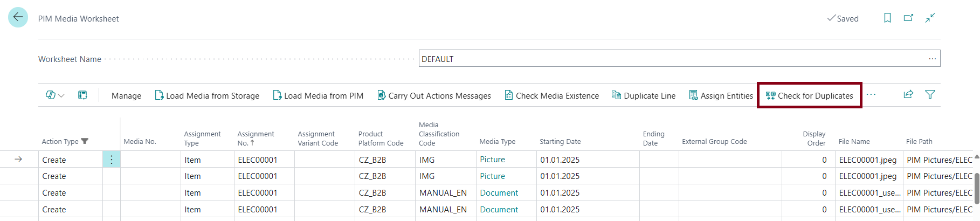Viewport: 980px width, 221px height.
Task: Click the Product Platform Code column header
Action: [x=381, y=138]
